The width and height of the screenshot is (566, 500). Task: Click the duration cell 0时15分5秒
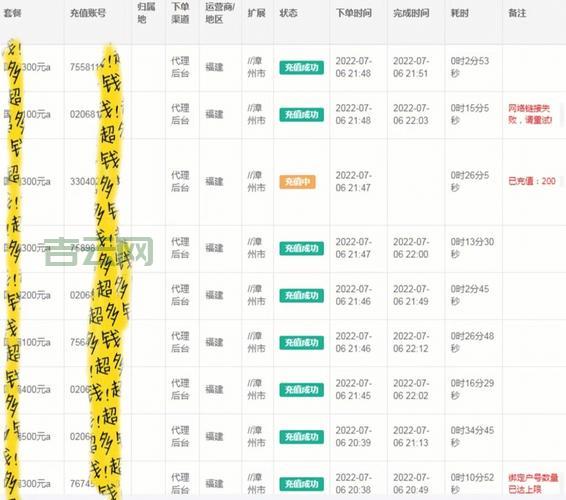coord(470,114)
